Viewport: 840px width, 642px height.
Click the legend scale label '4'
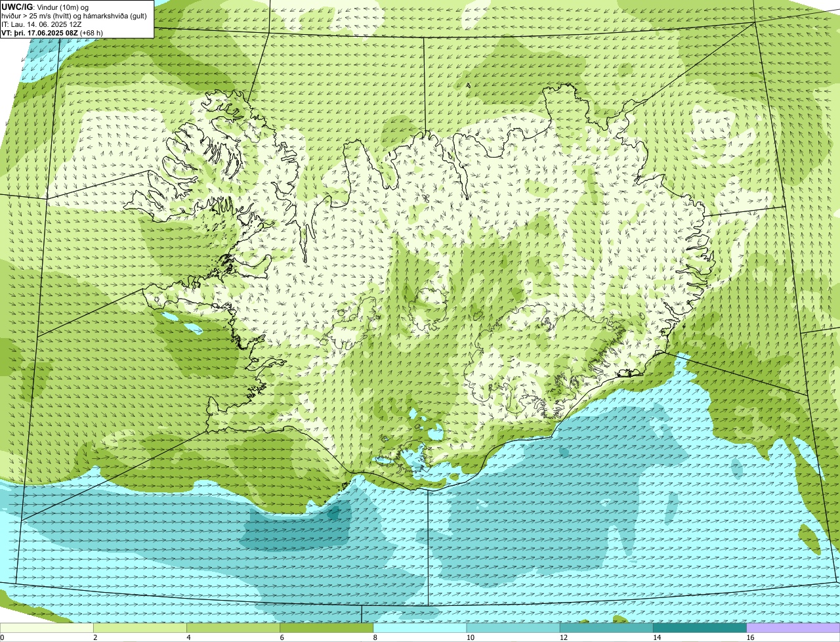189,637
